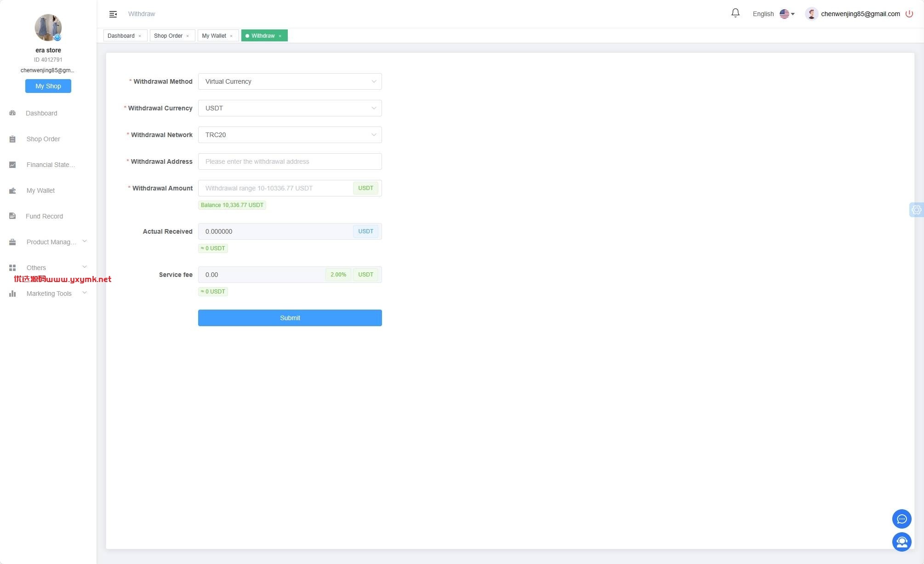Click the Marketing Tools bar-chart icon
Image resolution: width=924 pixels, height=564 pixels.
[12, 294]
